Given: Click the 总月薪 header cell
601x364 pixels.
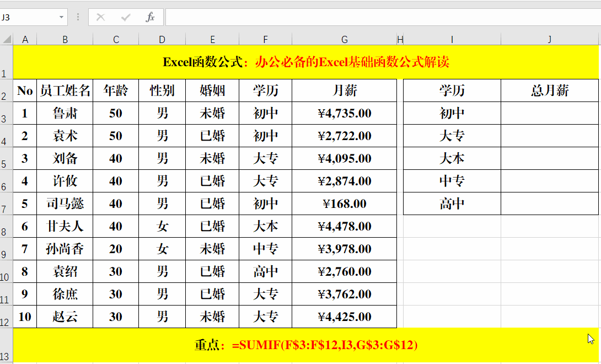Looking at the screenshot, I should (550, 90).
